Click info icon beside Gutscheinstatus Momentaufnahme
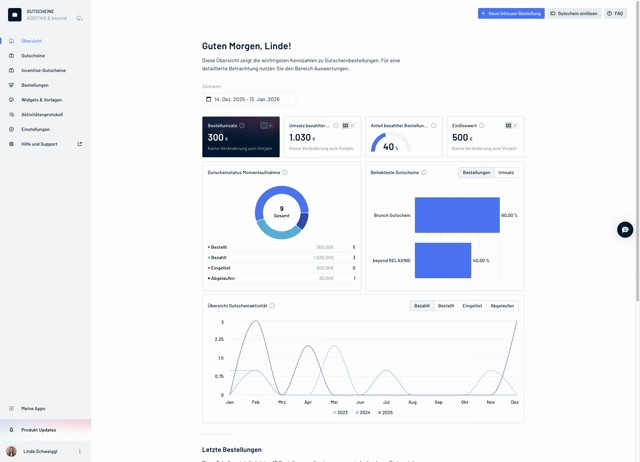 [285, 173]
